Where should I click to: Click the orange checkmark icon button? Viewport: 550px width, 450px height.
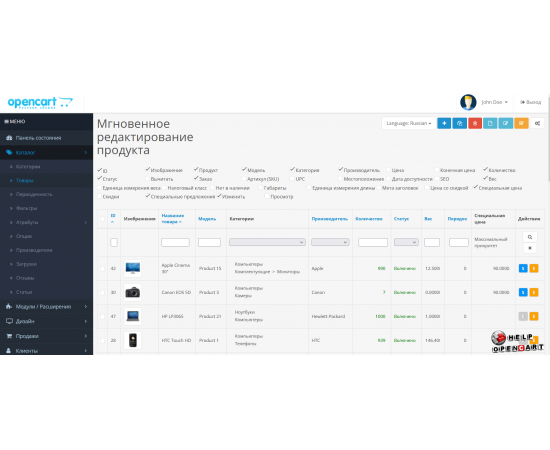[521, 123]
